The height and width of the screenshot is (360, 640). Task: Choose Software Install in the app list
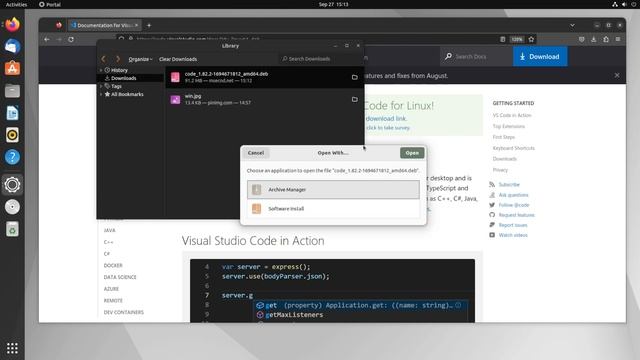point(333,209)
